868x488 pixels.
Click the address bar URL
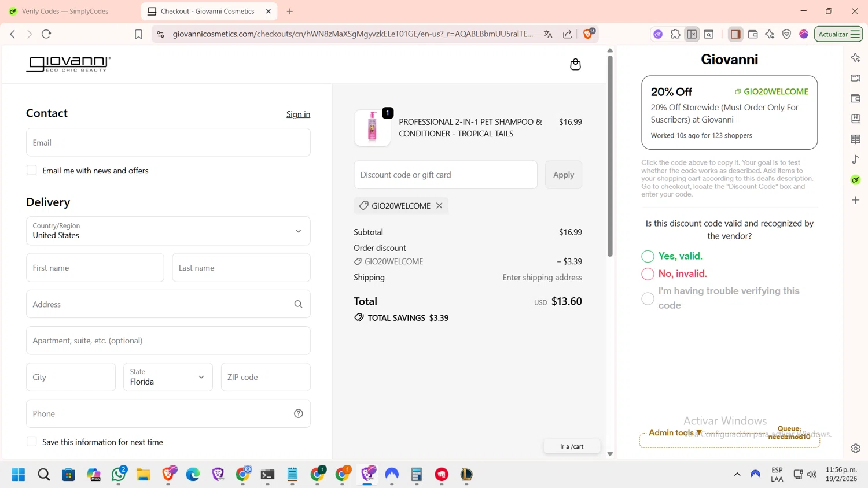click(353, 34)
